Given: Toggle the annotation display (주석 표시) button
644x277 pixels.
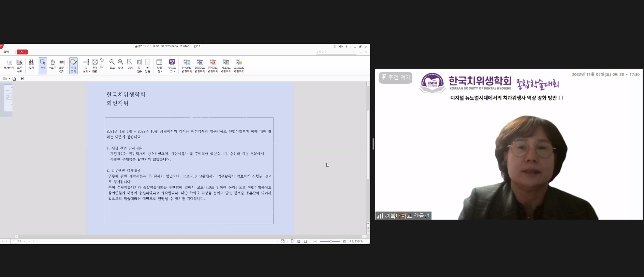Looking at the screenshot, I should 73,66.
